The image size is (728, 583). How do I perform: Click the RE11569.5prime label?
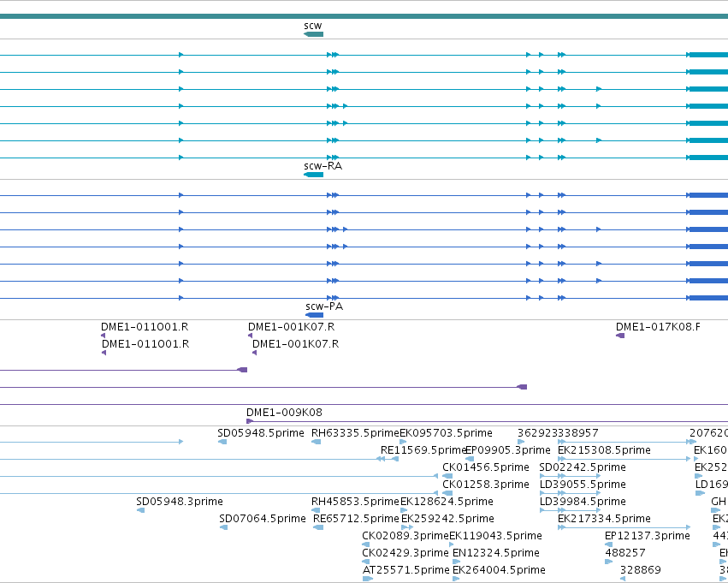pyautogui.click(x=423, y=450)
